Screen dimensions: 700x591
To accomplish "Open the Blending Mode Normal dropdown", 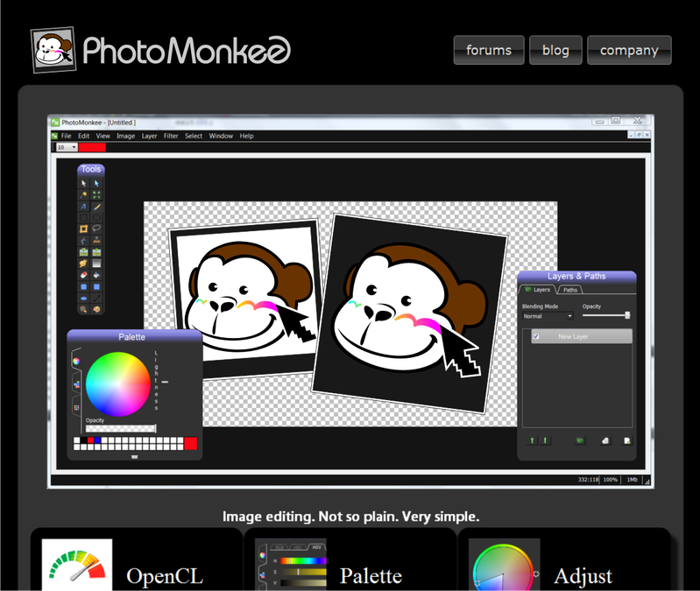I will tap(548, 316).
